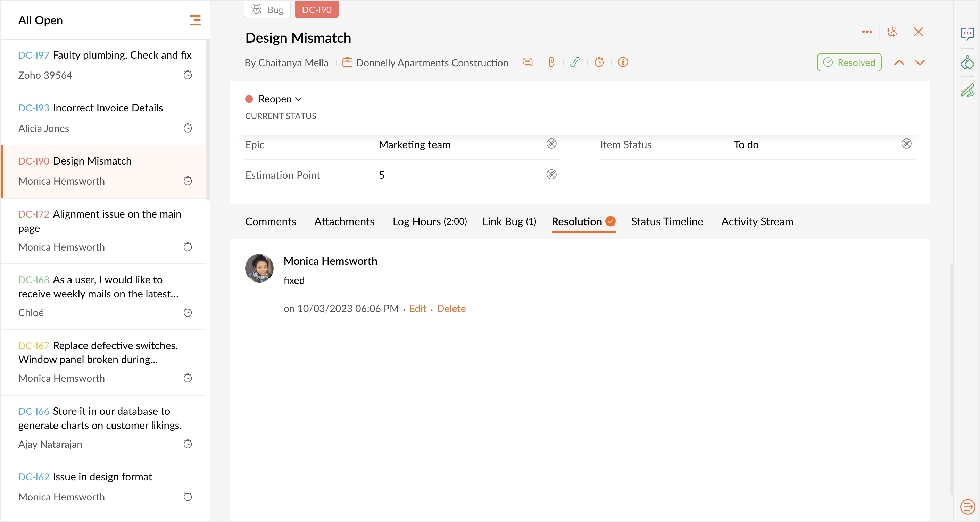Screen dimensions: 980x522
Task: Click the comments icon in header
Action: [x=527, y=62]
